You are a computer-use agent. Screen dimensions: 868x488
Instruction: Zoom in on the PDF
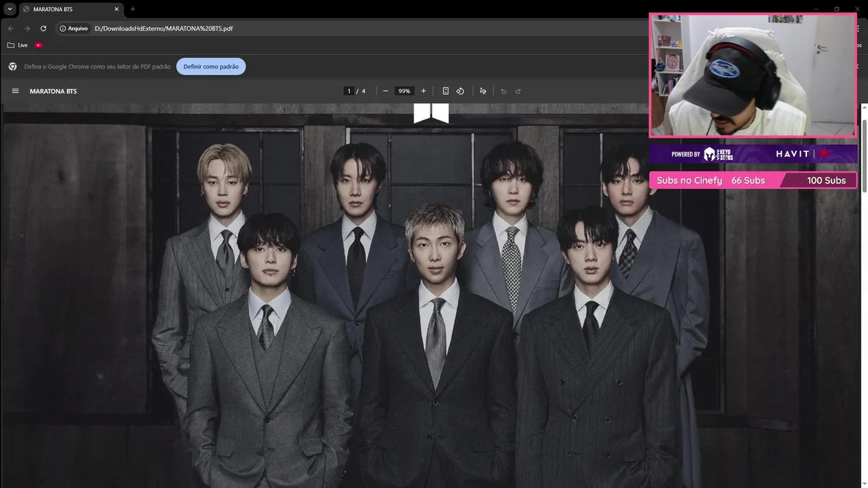(x=424, y=91)
